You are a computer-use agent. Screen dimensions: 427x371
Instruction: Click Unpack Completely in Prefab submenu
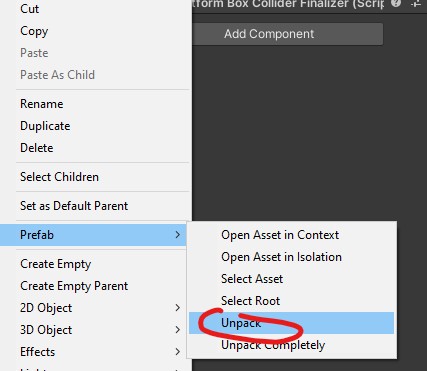click(x=292, y=345)
